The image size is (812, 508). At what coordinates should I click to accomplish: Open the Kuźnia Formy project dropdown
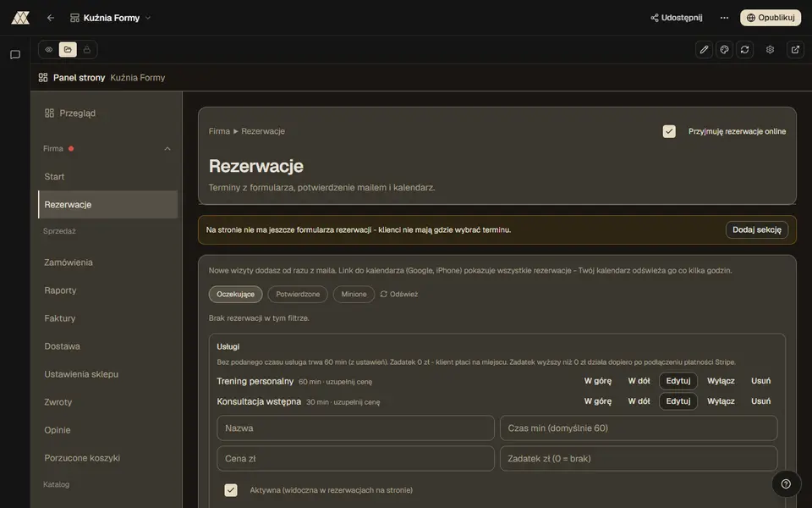110,18
